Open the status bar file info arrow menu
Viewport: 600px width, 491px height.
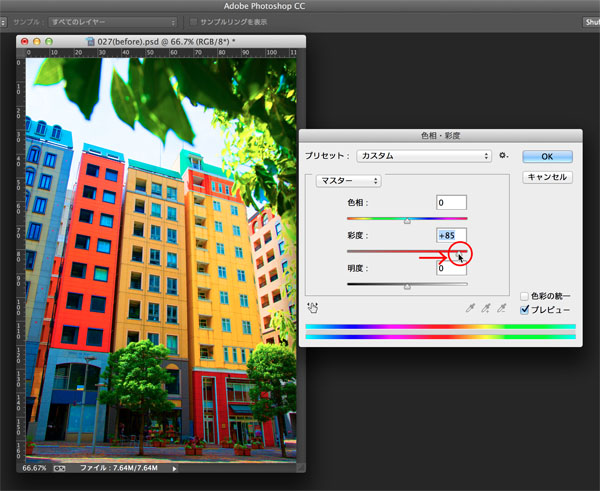coord(175,467)
